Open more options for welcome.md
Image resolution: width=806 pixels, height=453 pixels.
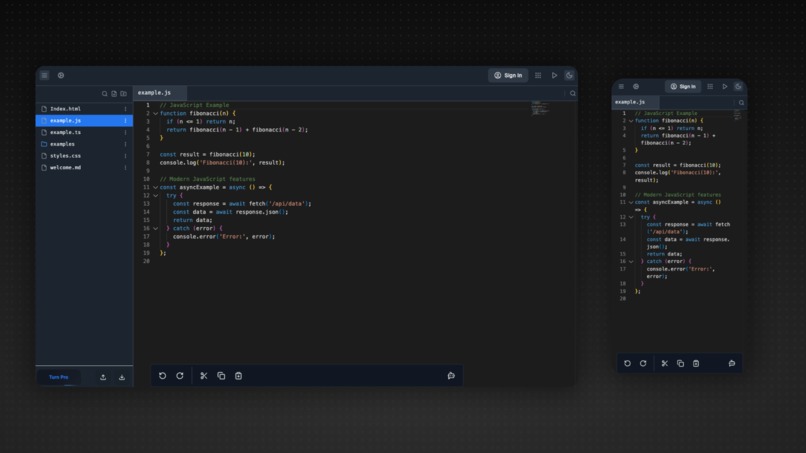[125, 167]
